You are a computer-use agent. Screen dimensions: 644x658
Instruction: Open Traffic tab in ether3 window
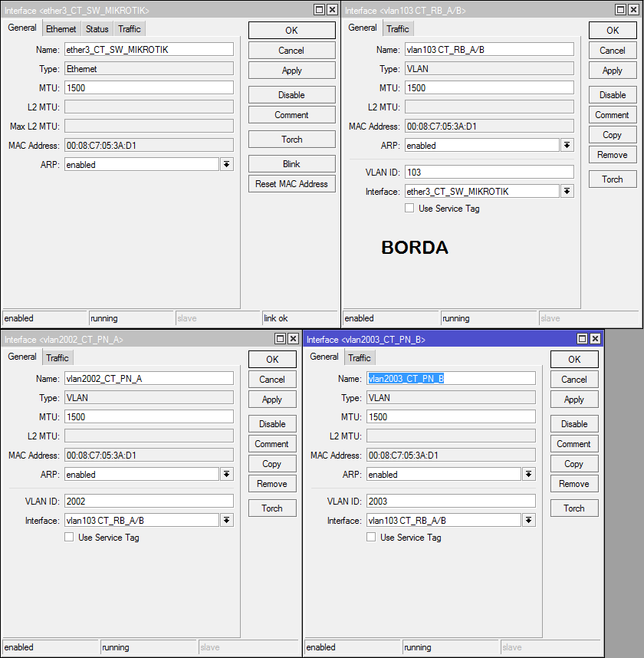pos(130,29)
